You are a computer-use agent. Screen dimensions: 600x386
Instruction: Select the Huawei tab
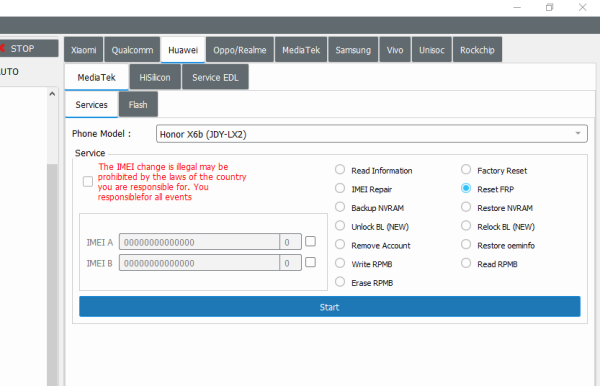(x=183, y=50)
